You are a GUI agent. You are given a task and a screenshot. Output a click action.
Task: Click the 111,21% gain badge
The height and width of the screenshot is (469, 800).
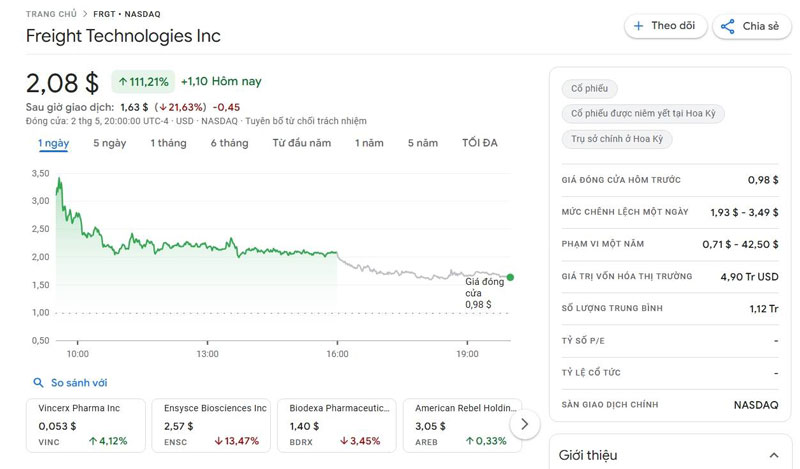click(x=143, y=82)
